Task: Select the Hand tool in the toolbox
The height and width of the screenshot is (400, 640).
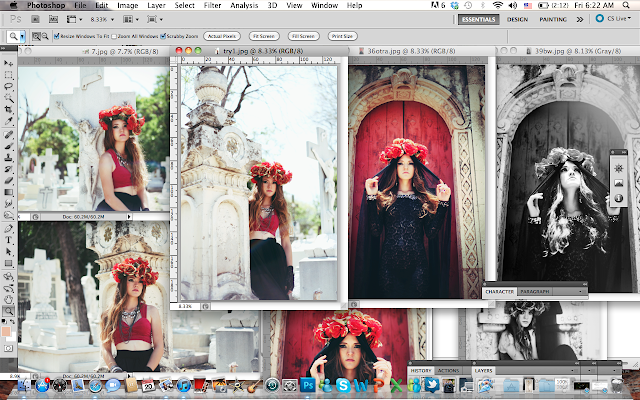Action: 9,297
